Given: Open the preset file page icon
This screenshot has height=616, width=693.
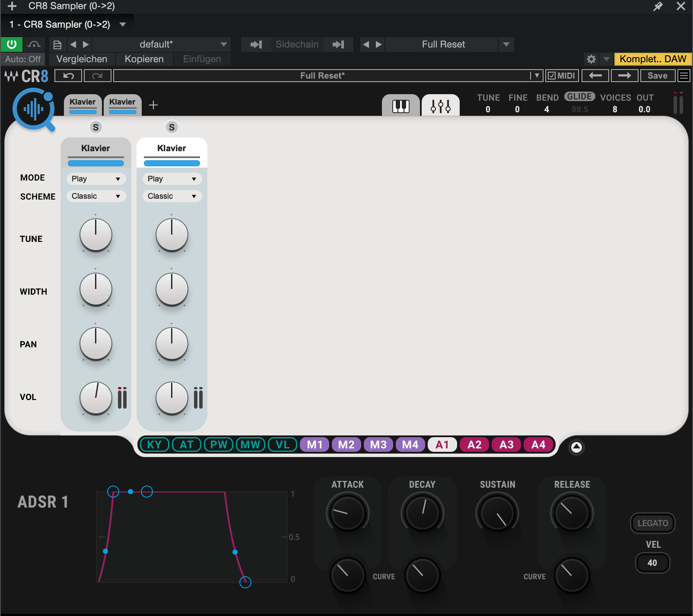Looking at the screenshot, I should click(57, 44).
